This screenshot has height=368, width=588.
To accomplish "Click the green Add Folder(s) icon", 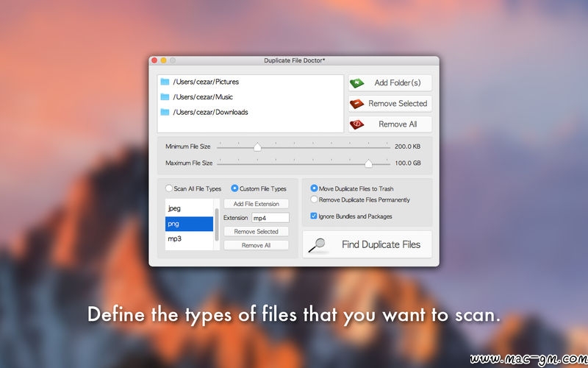I will [356, 83].
